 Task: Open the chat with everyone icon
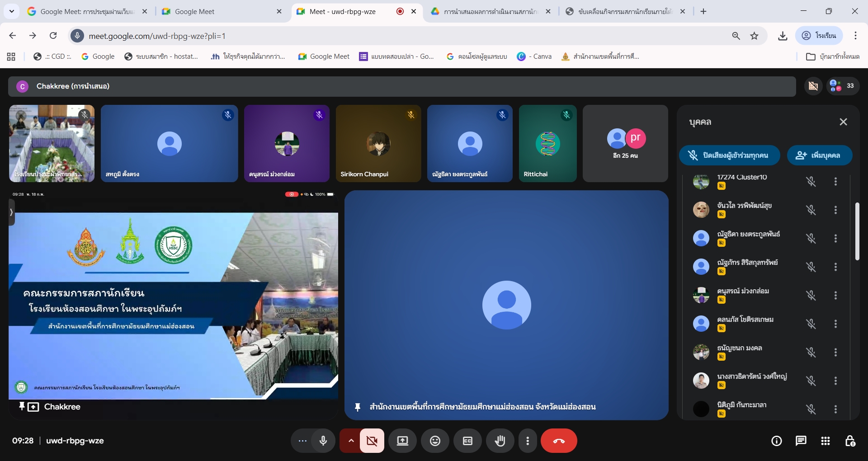(801, 441)
